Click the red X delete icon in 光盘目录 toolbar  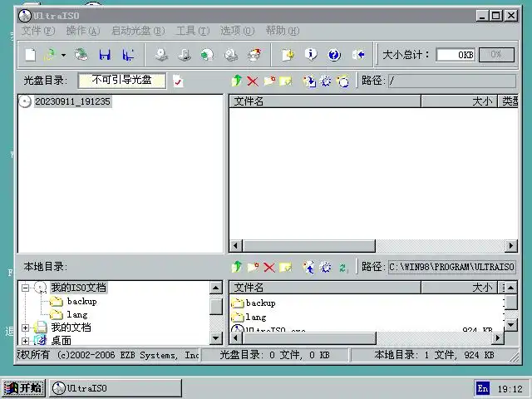pyautogui.click(x=253, y=81)
